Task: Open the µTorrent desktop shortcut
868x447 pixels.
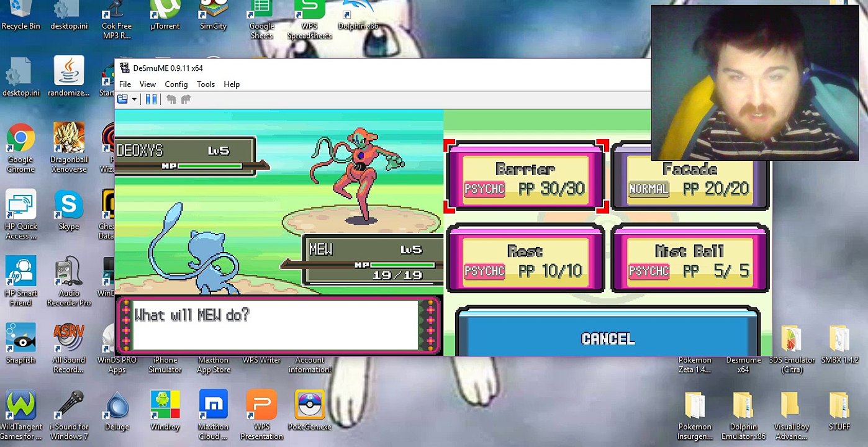Action: (x=165, y=16)
